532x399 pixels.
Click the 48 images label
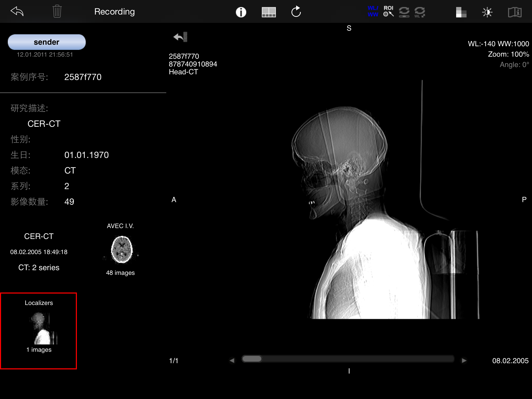[x=120, y=273]
